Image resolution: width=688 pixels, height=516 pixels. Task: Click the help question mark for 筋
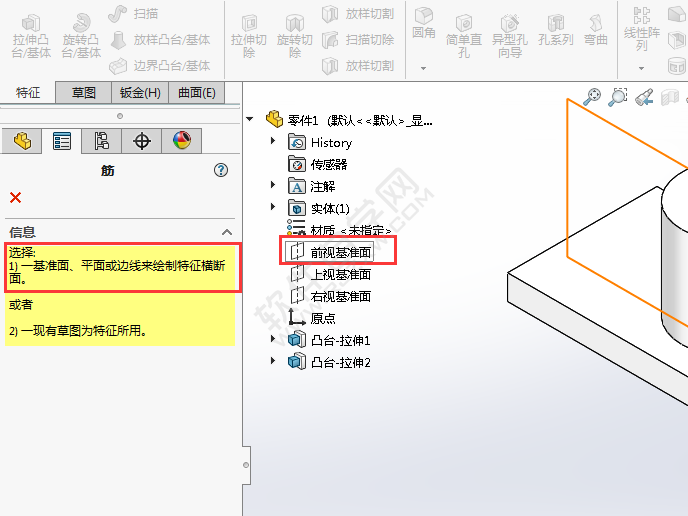221,170
